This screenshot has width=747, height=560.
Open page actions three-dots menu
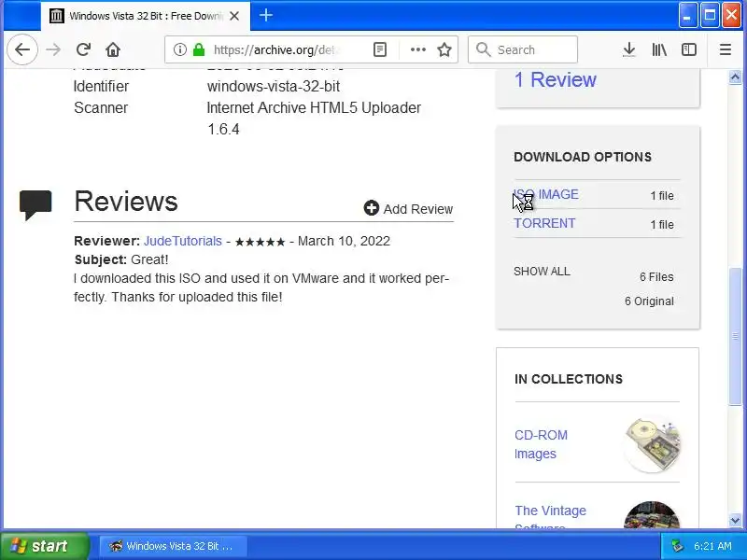click(417, 49)
